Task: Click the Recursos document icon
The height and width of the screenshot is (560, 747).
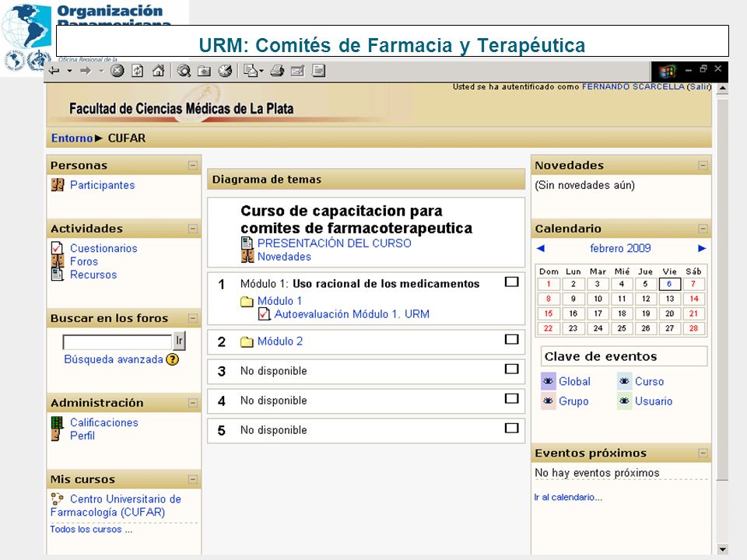Action: coord(57,275)
